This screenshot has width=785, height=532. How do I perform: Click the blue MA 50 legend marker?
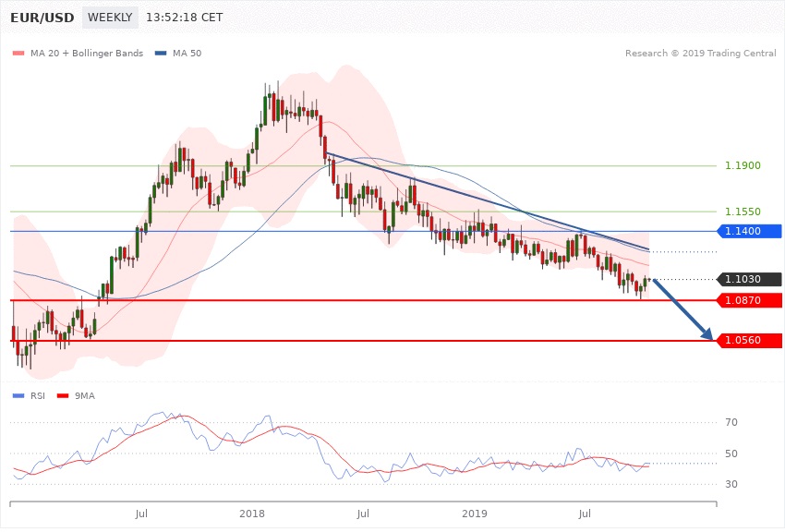161,54
